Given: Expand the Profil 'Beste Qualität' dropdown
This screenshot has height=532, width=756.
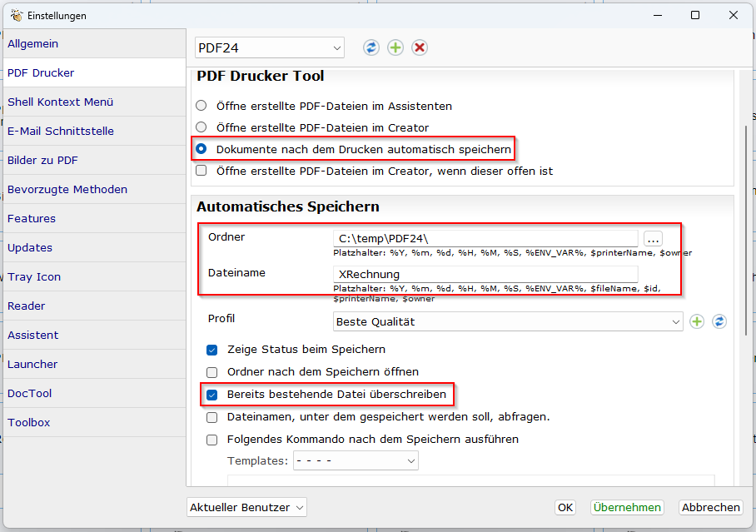Looking at the screenshot, I should tap(507, 321).
